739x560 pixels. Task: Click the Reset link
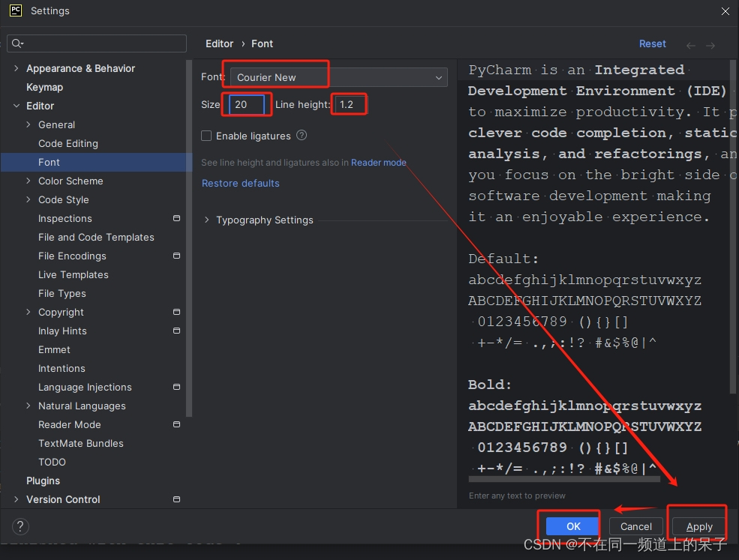(x=652, y=43)
